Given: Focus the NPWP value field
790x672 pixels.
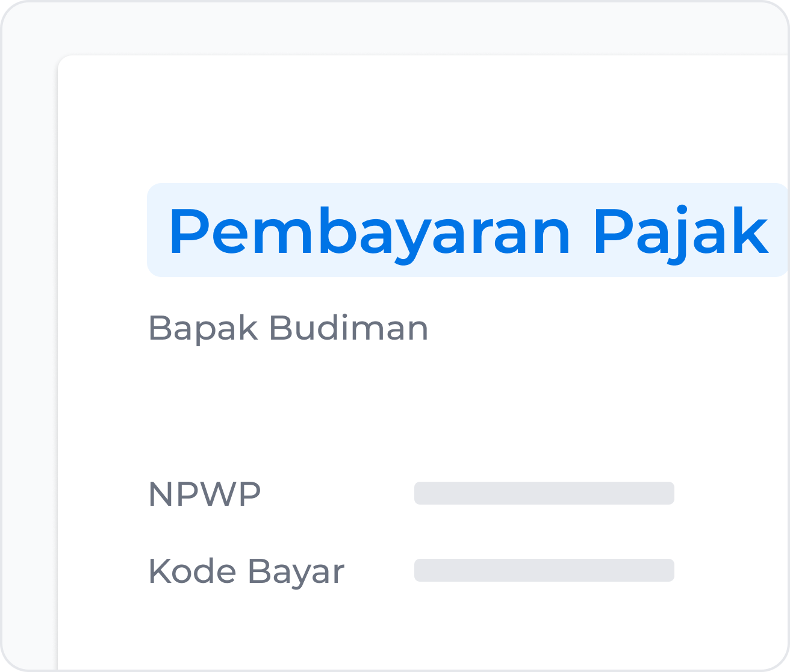Looking at the screenshot, I should 544,493.
